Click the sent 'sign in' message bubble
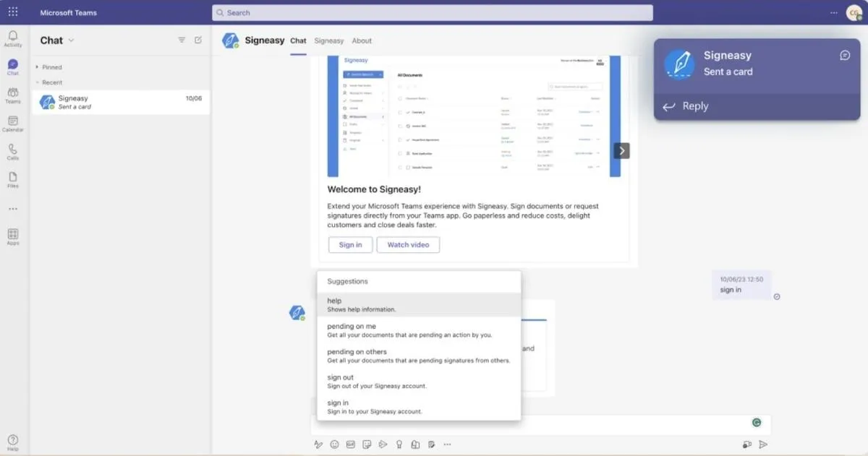The image size is (868, 456). click(x=741, y=285)
